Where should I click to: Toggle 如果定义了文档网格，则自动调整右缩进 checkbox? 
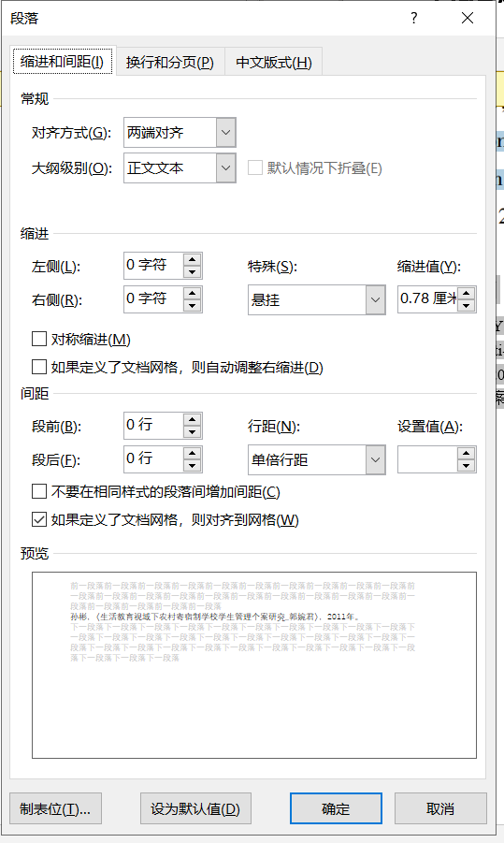pyautogui.click(x=39, y=367)
